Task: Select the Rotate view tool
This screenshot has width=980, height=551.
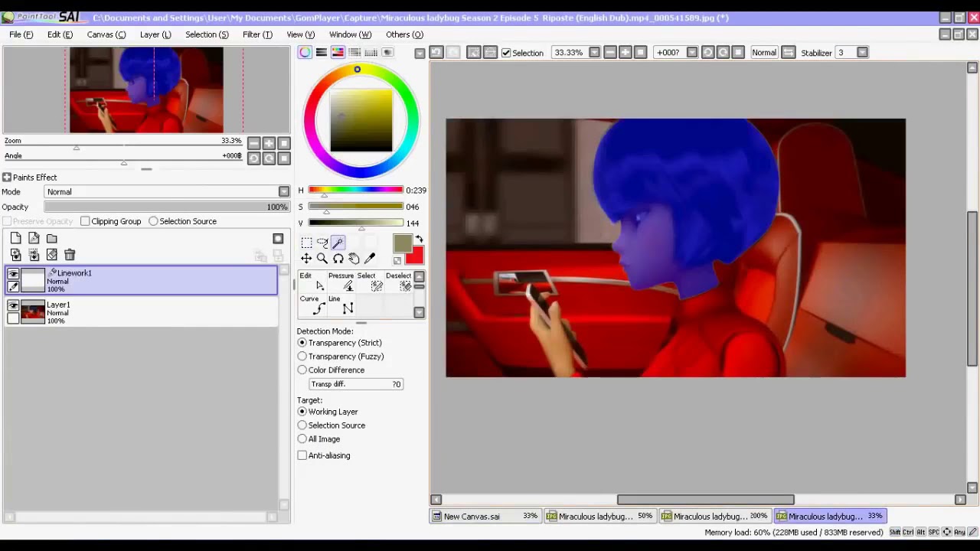Action: click(x=338, y=259)
